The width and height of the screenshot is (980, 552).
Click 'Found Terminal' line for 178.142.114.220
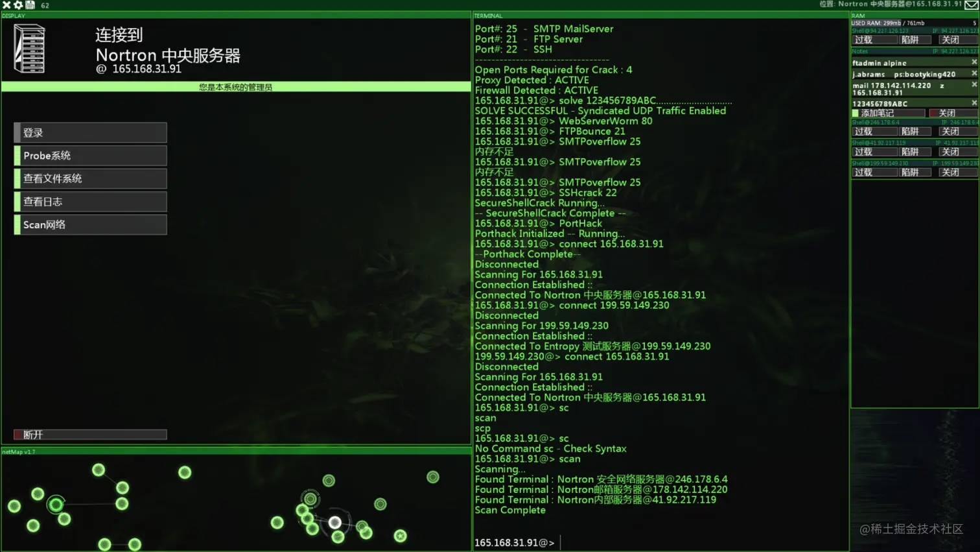(601, 490)
